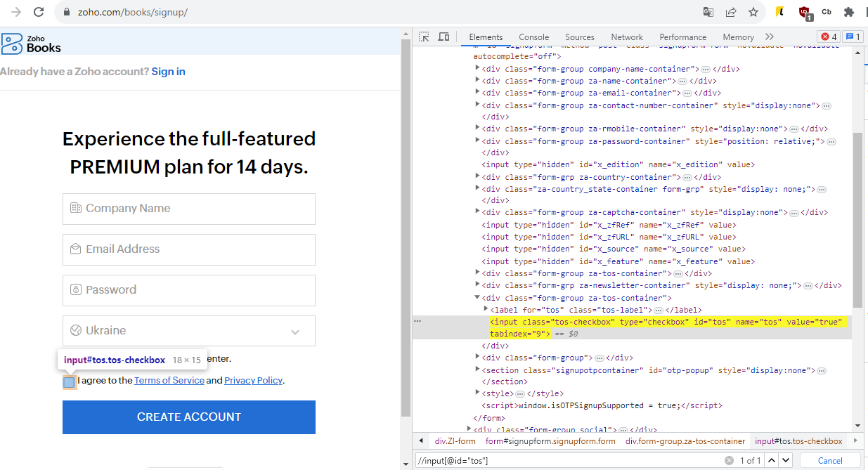Click the Sign in link
The image size is (868, 470).
[168, 72]
